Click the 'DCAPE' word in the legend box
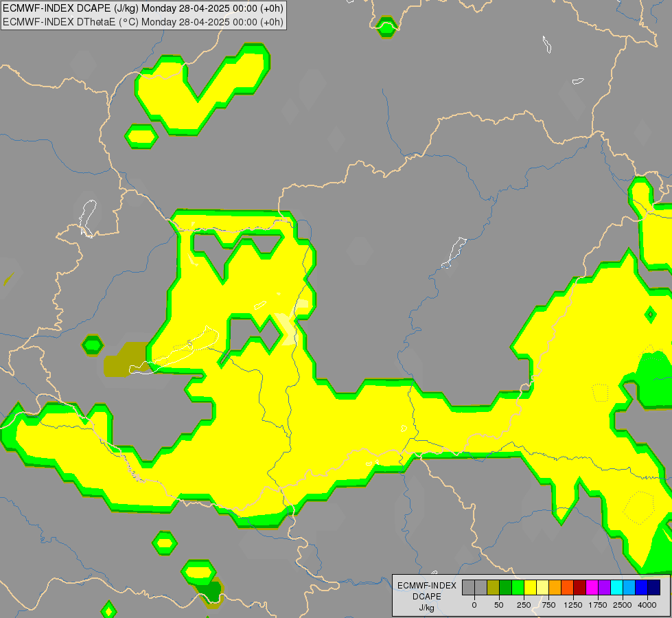The width and height of the screenshot is (672, 618). pos(427,597)
